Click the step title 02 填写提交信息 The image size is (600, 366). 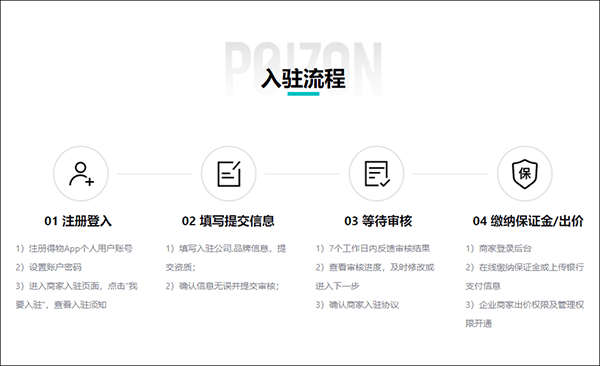(x=228, y=221)
